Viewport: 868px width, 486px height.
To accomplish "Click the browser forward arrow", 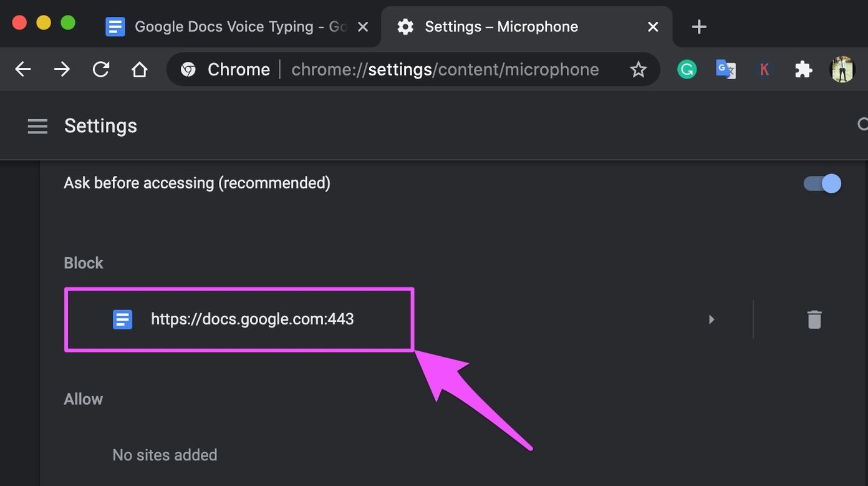I will [62, 69].
